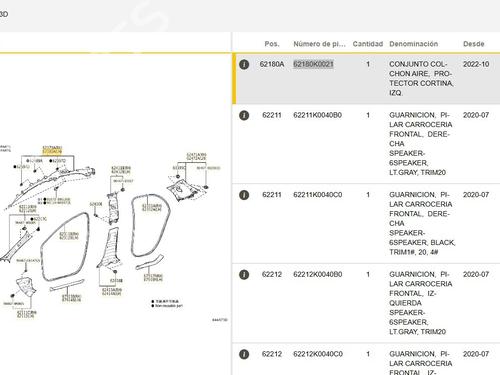The width and height of the screenshot is (500, 375).
Task: Select highlighted part number 62180K0021
Action: coord(313,64)
